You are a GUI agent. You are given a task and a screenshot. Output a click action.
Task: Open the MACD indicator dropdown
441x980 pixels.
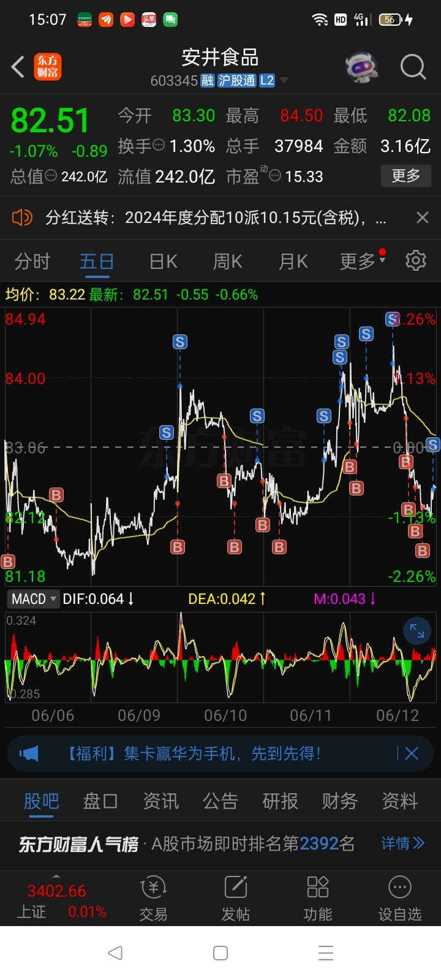(x=34, y=599)
